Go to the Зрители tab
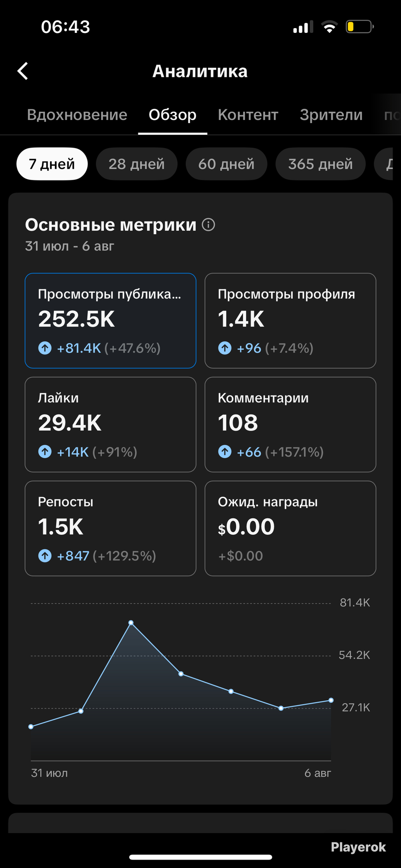This screenshot has height=868, width=401. 331,115
